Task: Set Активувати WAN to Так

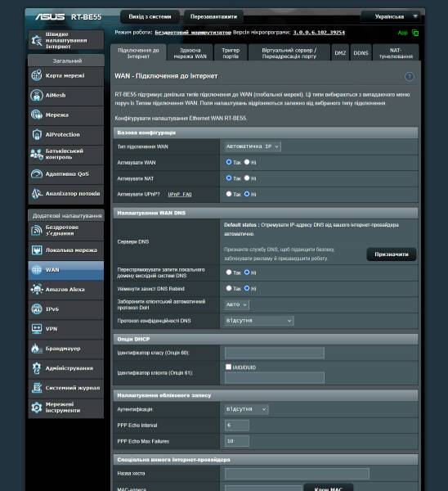Action: point(229,162)
